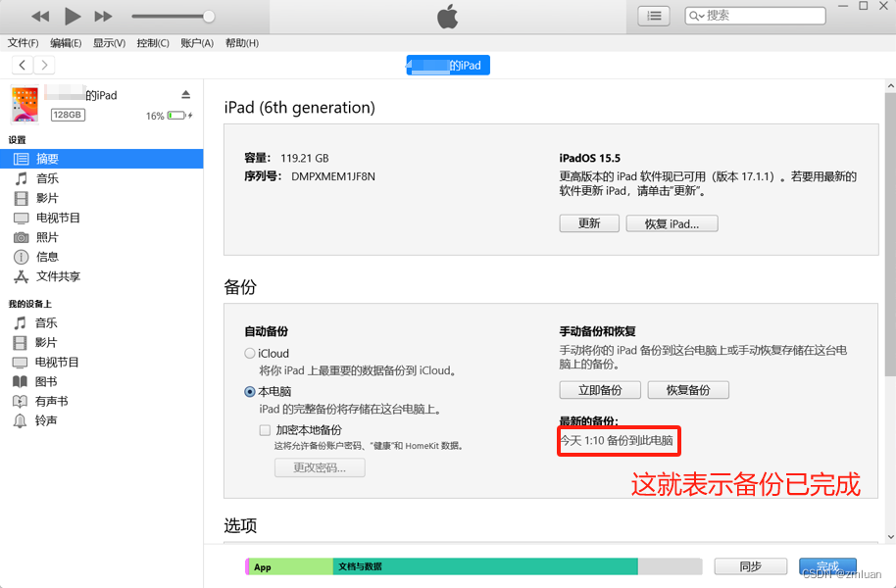Click the play button
896x588 pixels.
click(x=73, y=17)
